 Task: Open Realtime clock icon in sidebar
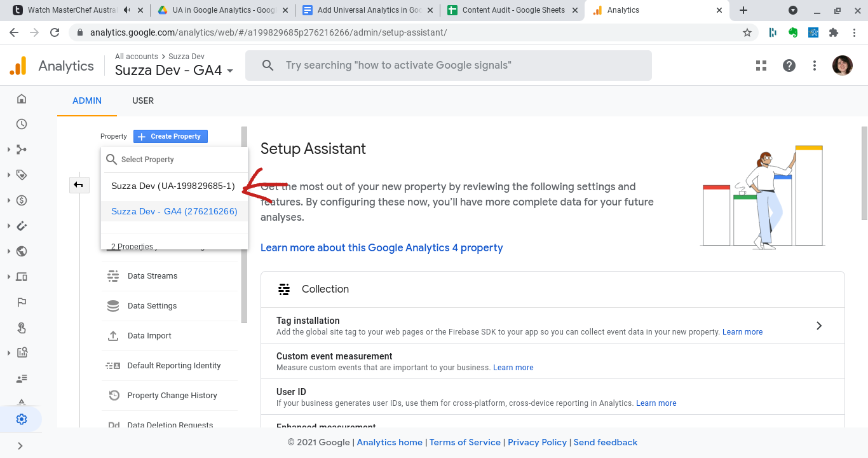(x=22, y=124)
